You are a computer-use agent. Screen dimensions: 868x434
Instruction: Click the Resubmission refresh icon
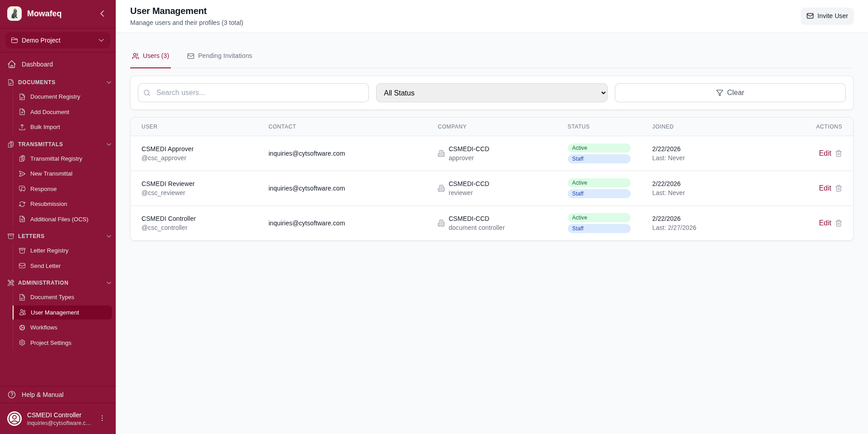click(22, 204)
